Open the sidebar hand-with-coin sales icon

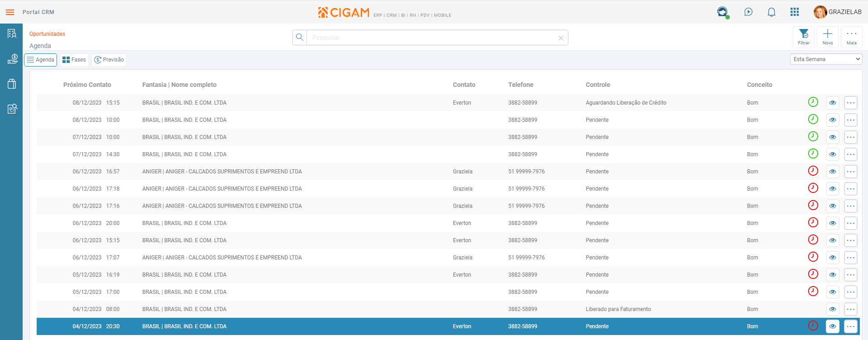point(12,59)
